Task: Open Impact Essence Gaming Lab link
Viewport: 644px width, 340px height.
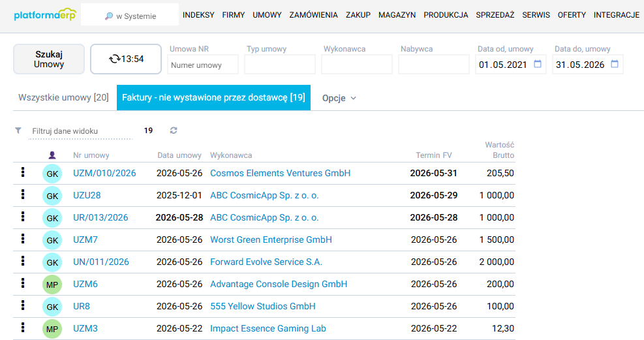Action: pos(268,328)
